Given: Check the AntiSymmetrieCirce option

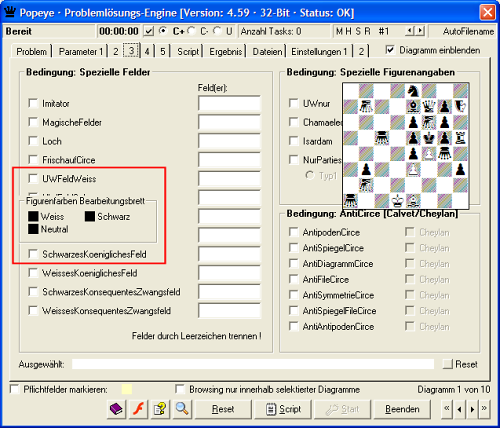Looking at the screenshot, I should [x=293, y=295].
